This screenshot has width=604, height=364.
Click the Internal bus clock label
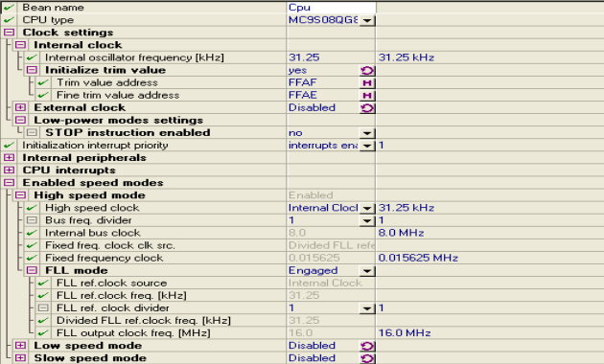pyautogui.click(x=93, y=233)
